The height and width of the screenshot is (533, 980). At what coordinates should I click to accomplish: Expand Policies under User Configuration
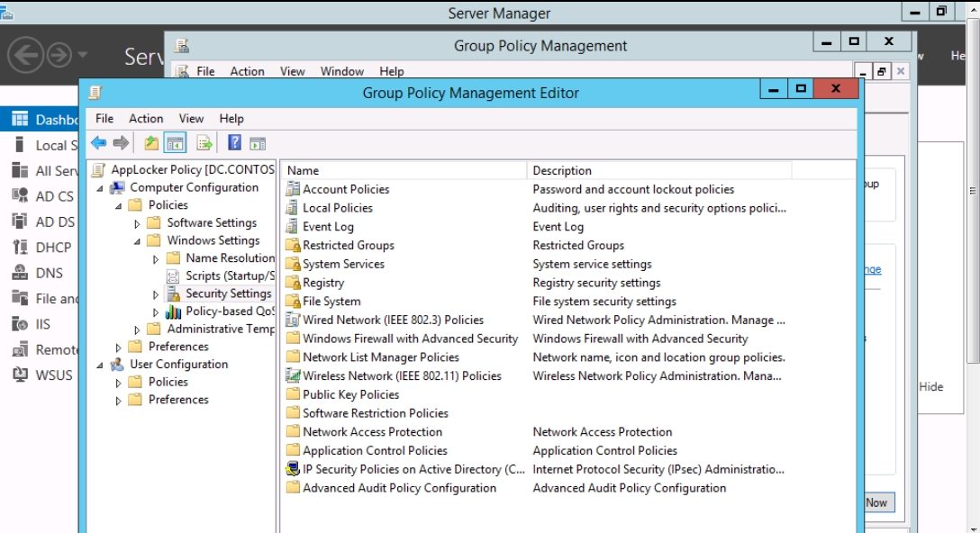[118, 383]
